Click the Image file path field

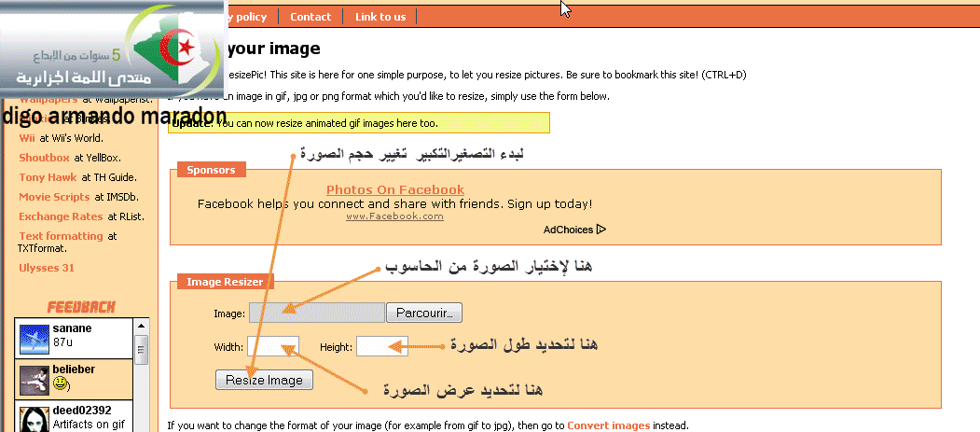(x=316, y=313)
